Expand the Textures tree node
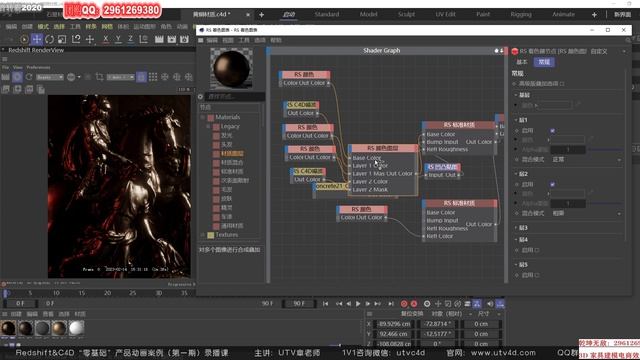Screen dimensions: 640x360 (203, 235)
